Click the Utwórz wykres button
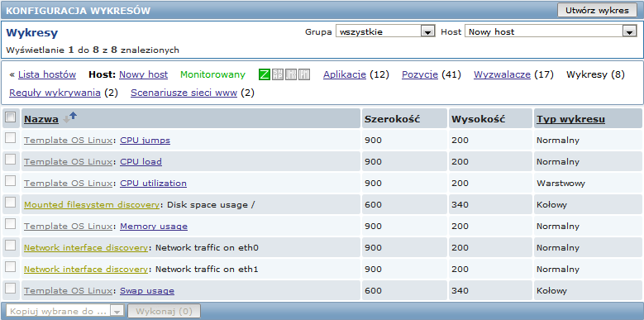The width and height of the screenshot is (644, 320). [x=597, y=11]
